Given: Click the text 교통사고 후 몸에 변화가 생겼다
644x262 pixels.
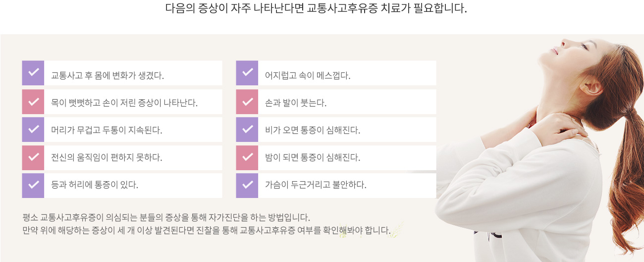Looking at the screenshot, I should click(107, 76).
